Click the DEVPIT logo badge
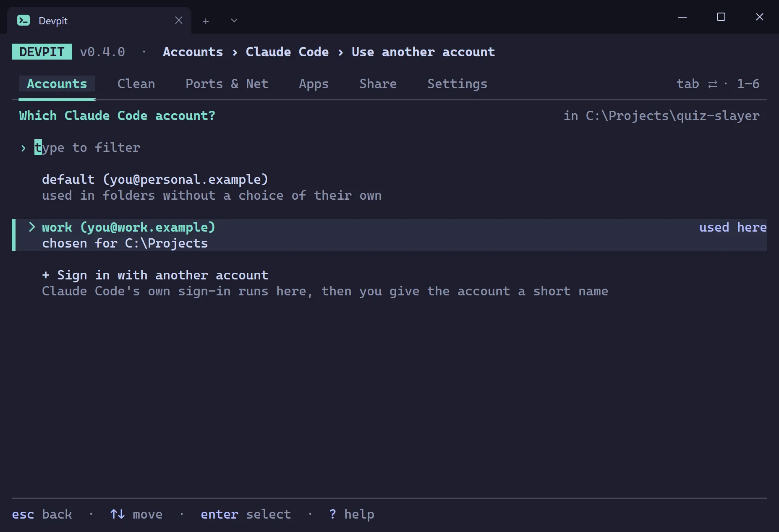Viewport: 779px width, 532px height. click(x=42, y=52)
